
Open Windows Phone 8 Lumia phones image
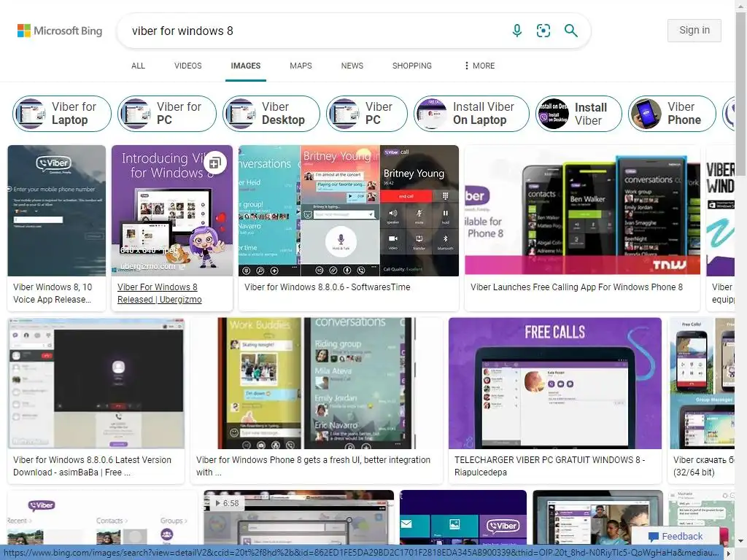pyautogui.click(x=583, y=211)
